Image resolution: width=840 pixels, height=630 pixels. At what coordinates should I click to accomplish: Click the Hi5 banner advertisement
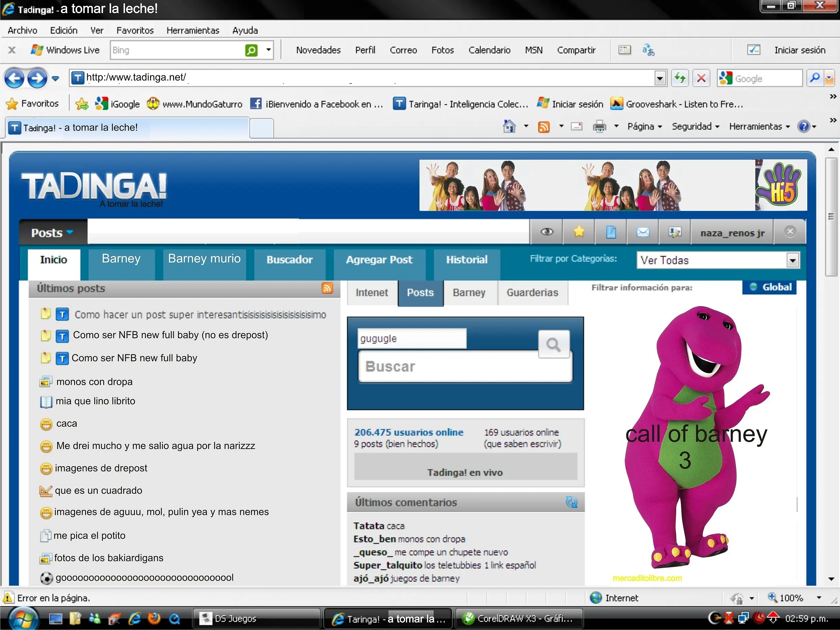point(613,185)
